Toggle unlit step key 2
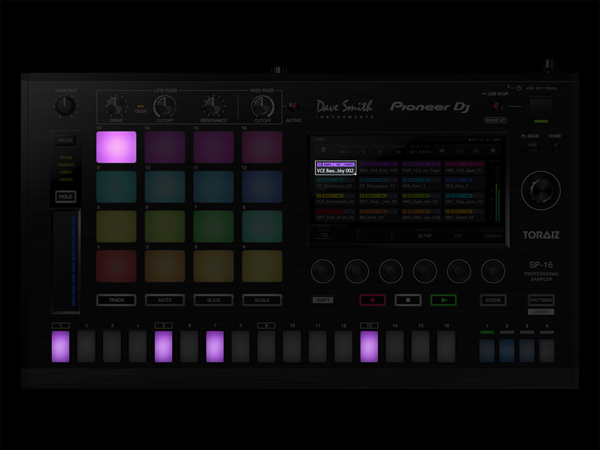Image resolution: width=600 pixels, height=450 pixels. point(86,347)
